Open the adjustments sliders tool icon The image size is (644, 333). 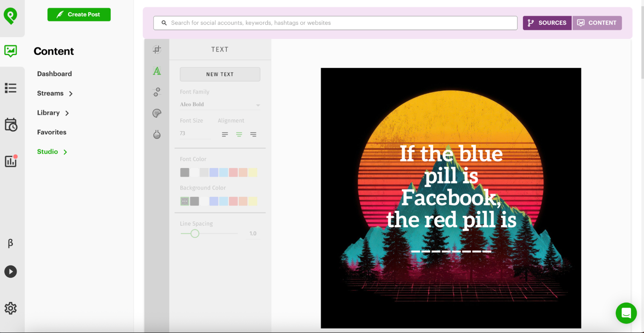[x=157, y=92]
